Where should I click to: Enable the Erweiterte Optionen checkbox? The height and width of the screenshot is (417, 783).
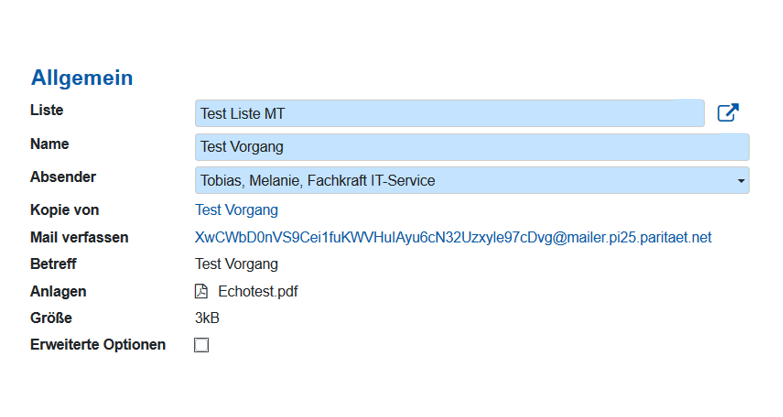[x=202, y=345]
